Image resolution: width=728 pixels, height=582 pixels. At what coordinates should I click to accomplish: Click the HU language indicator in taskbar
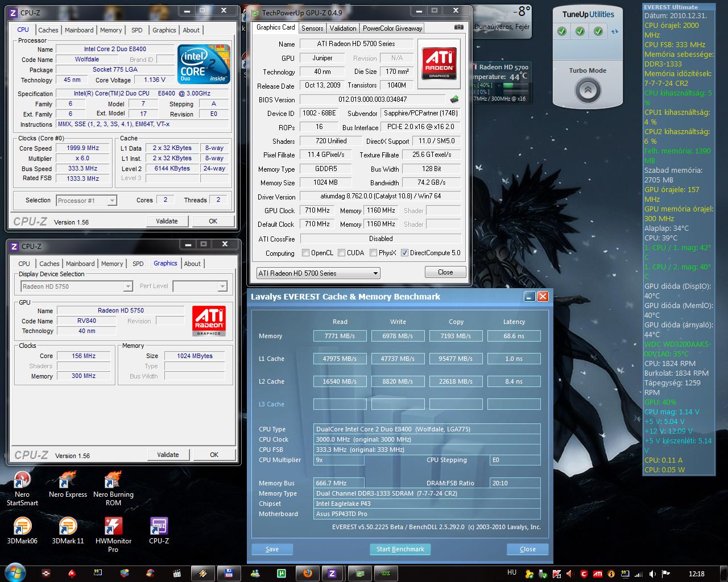[512, 573]
